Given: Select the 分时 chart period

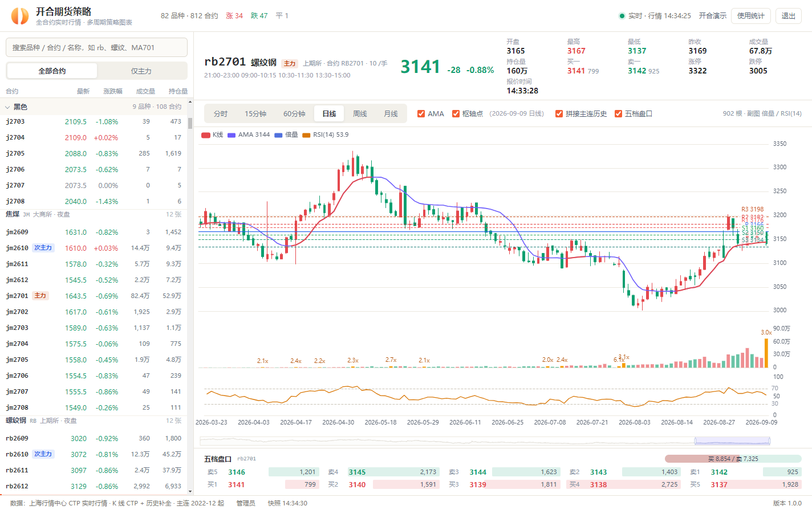Looking at the screenshot, I should [221, 114].
